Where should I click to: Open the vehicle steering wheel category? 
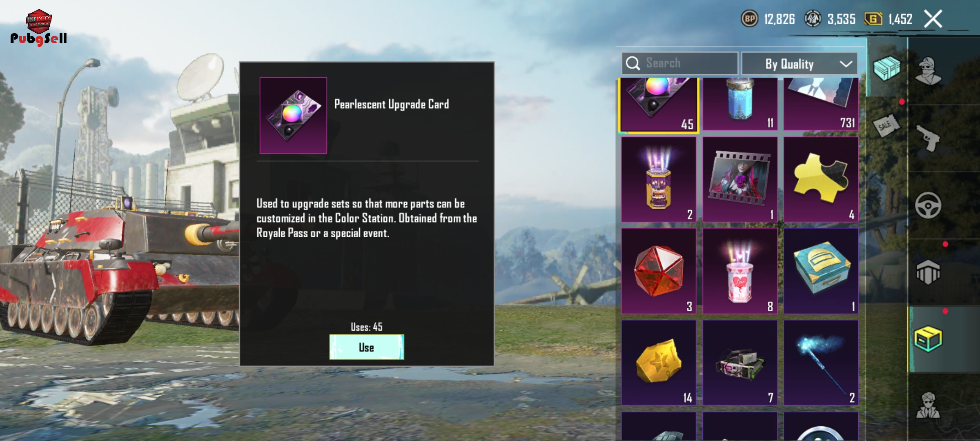[x=928, y=205]
